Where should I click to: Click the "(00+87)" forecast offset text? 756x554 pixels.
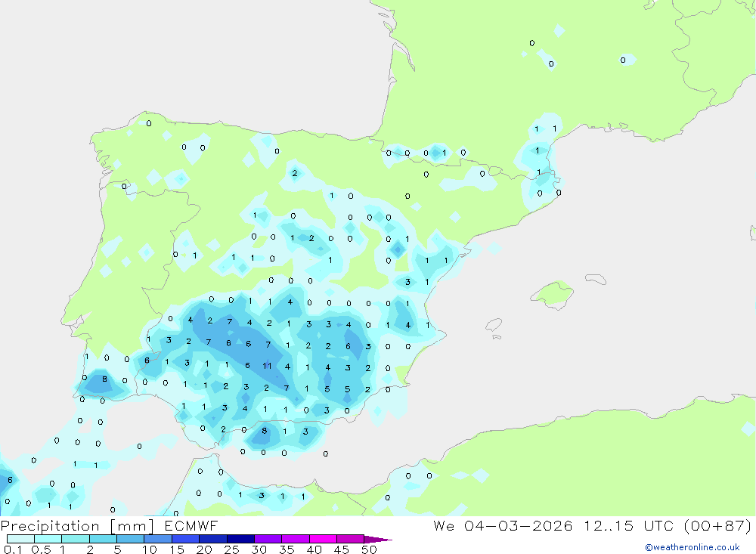coord(717,526)
